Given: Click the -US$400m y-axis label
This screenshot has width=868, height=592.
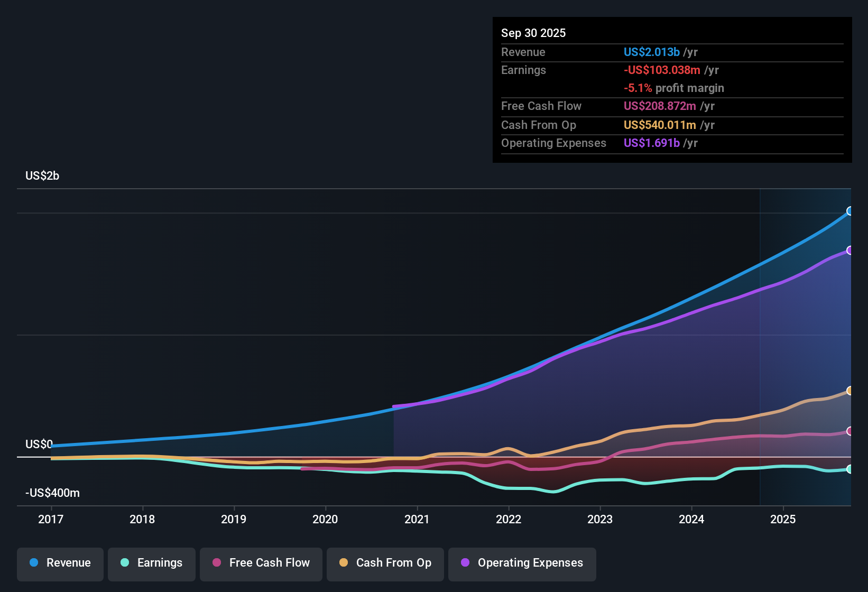Looking at the screenshot, I should (x=52, y=493).
